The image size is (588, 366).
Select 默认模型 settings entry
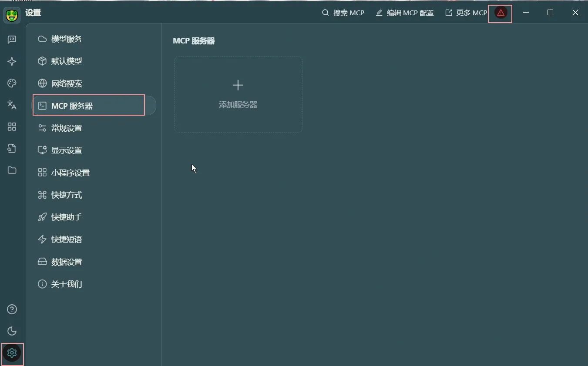click(x=66, y=61)
